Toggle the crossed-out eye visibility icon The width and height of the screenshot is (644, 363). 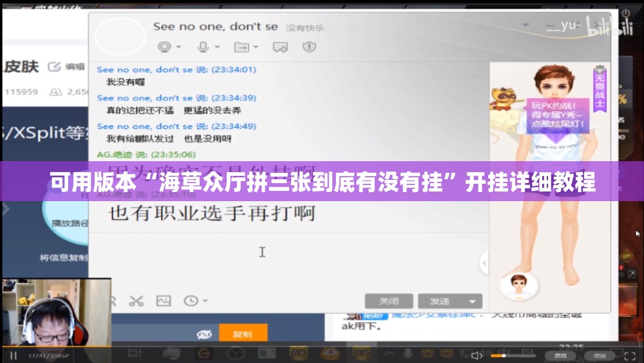tap(204, 334)
